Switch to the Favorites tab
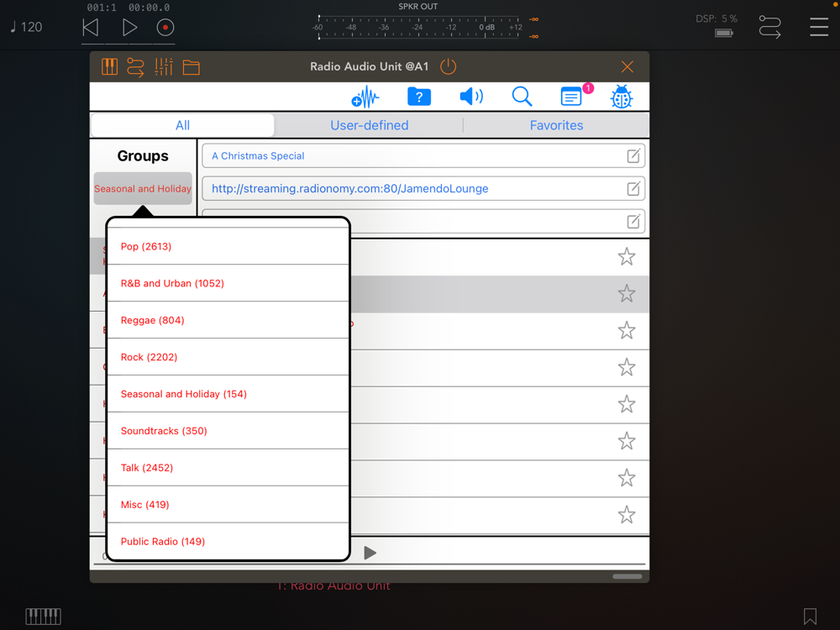 tap(556, 125)
